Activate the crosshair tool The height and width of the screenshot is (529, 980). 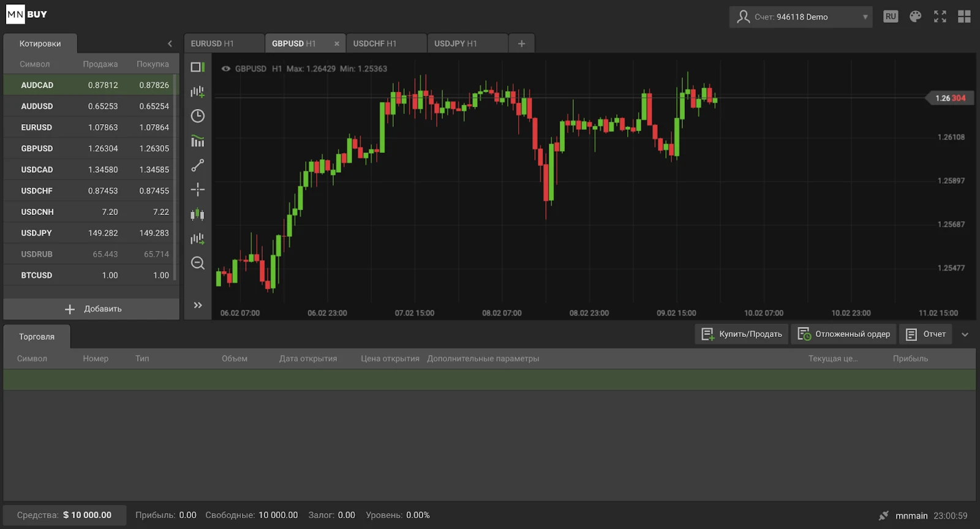point(197,190)
